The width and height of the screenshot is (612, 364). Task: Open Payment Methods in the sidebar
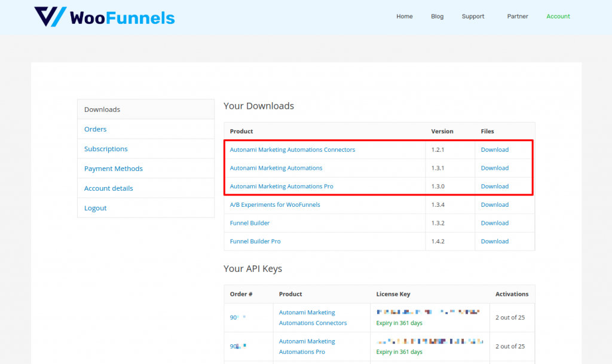point(146,169)
